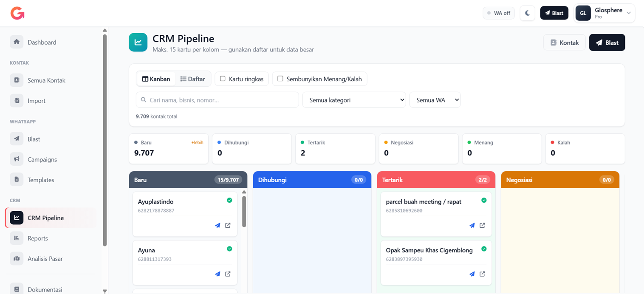The image size is (644, 294).
Task: Open external link on parcel buah card
Action: 482,226
